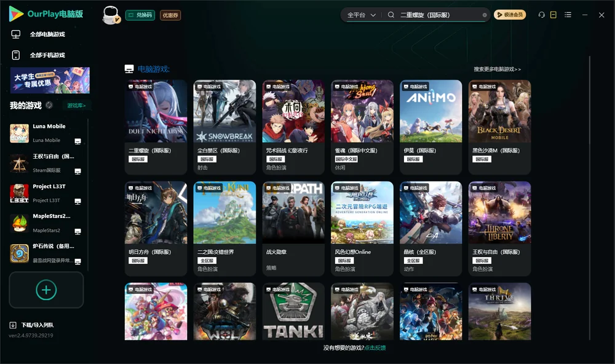The height and width of the screenshot is (364, 615).
Task: Open the 二之国:交错世界 game card
Action: click(x=224, y=229)
